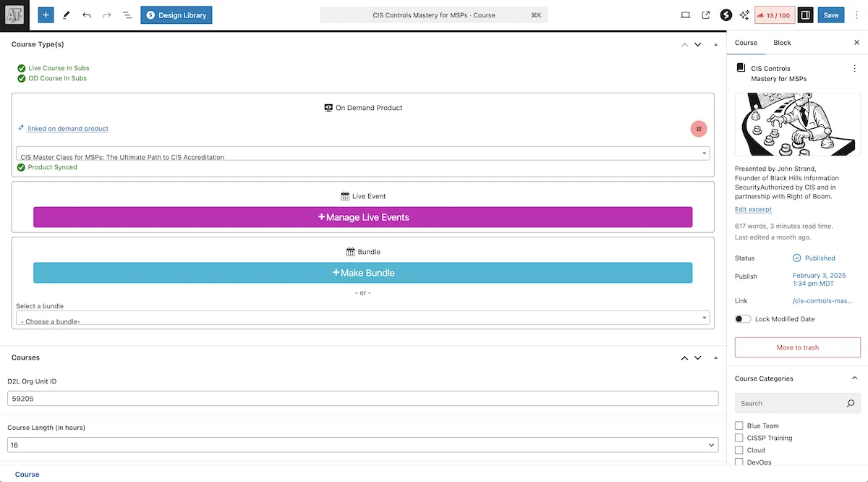This screenshot has height=482, width=868.
Task: Click the pink edit on-demand product icon
Action: click(698, 129)
